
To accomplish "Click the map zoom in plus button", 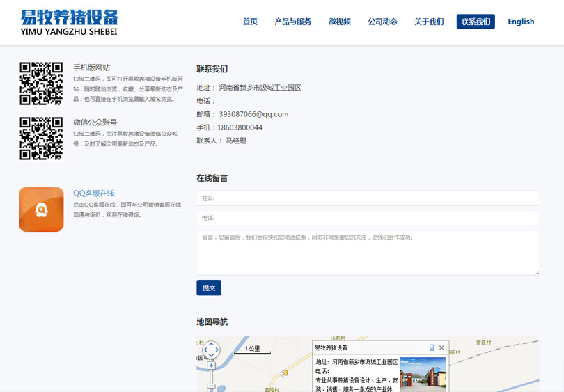I will pyautogui.click(x=211, y=366).
